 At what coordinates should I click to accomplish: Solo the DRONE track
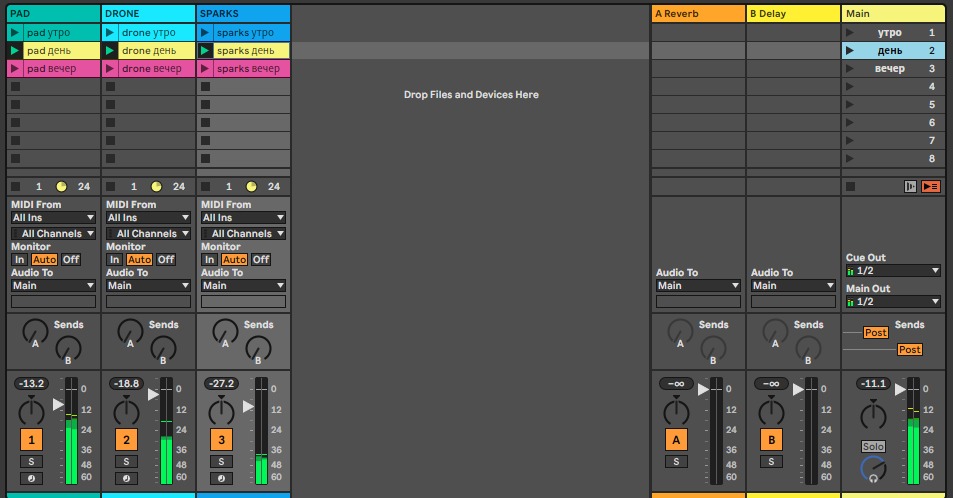tap(126, 462)
